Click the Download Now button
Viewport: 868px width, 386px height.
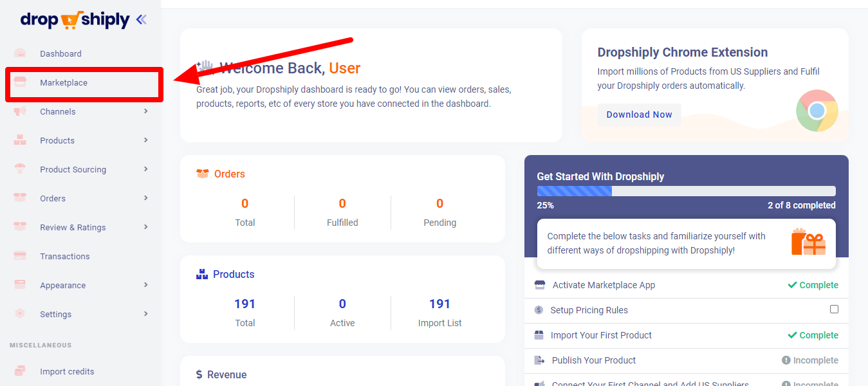pos(639,115)
